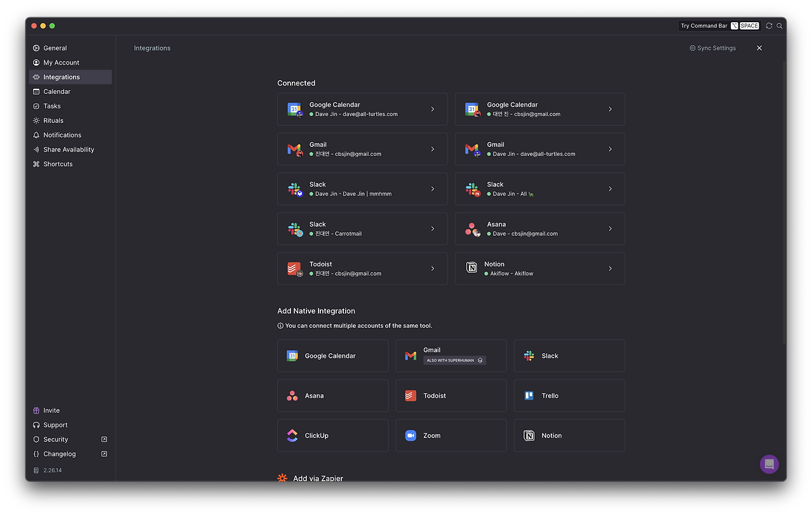Click the Slack icon for mmhmm workspace
This screenshot has height=515, width=812.
(x=294, y=189)
